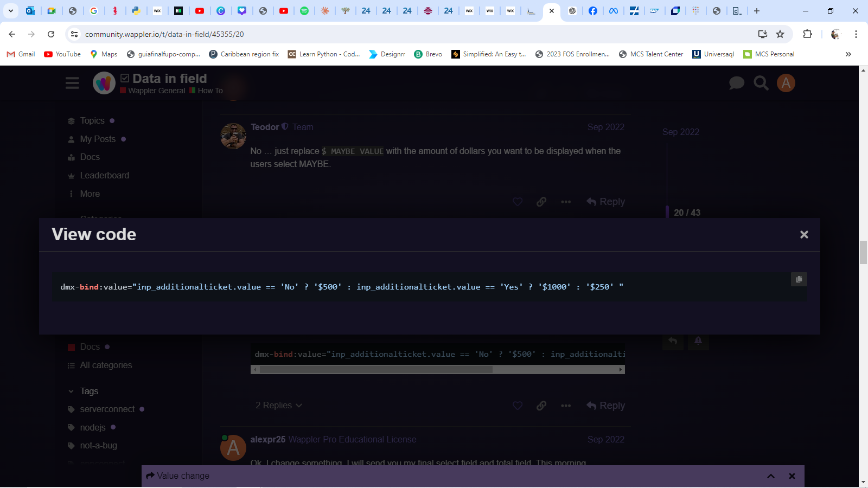The height and width of the screenshot is (488, 868).
Task: Open Leaderboard from the sidebar
Action: pyautogui.click(x=104, y=176)
